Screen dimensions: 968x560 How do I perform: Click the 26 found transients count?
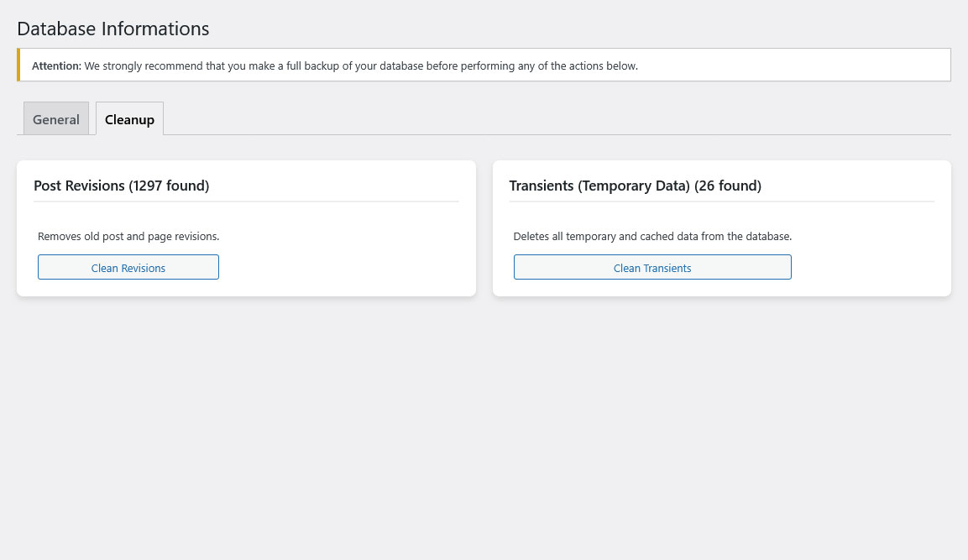(727, 186)
